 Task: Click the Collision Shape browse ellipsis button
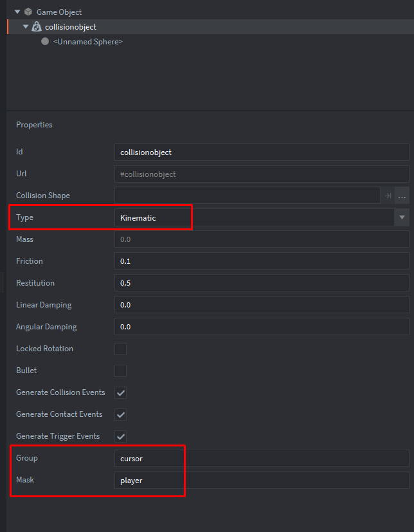[x=402, y=196]
